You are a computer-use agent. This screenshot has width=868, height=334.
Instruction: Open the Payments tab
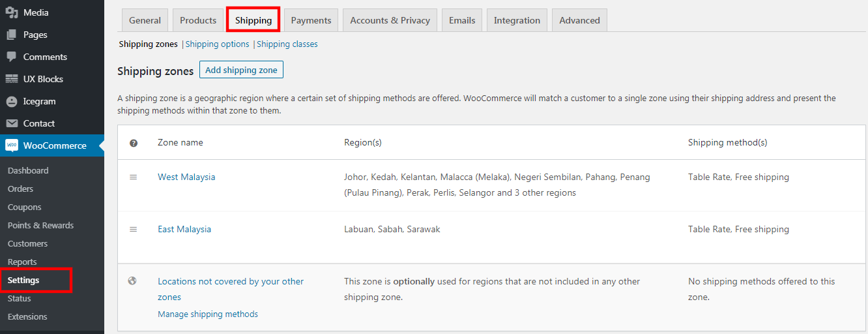(x=311, y=20)
